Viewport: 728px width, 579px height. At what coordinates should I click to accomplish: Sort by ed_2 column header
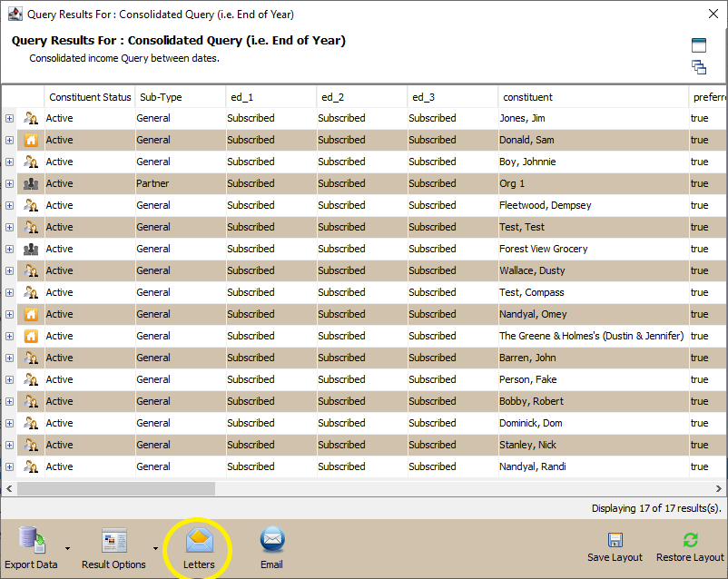(362, 97)
